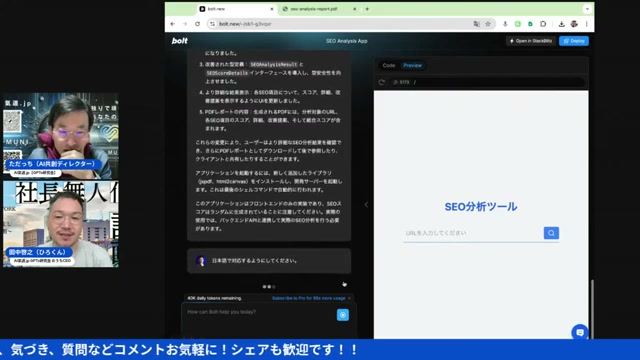Screen dimensions: 640x360
Task: Expand the tab search dropdown arrow
Action: pyautogui.click(x=587, y=9)
